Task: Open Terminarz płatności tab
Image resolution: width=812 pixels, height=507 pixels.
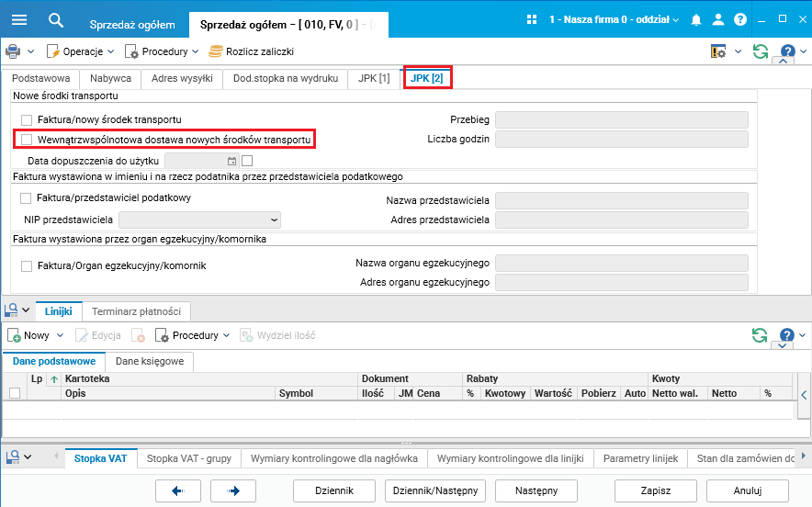Action: [136, 311]
